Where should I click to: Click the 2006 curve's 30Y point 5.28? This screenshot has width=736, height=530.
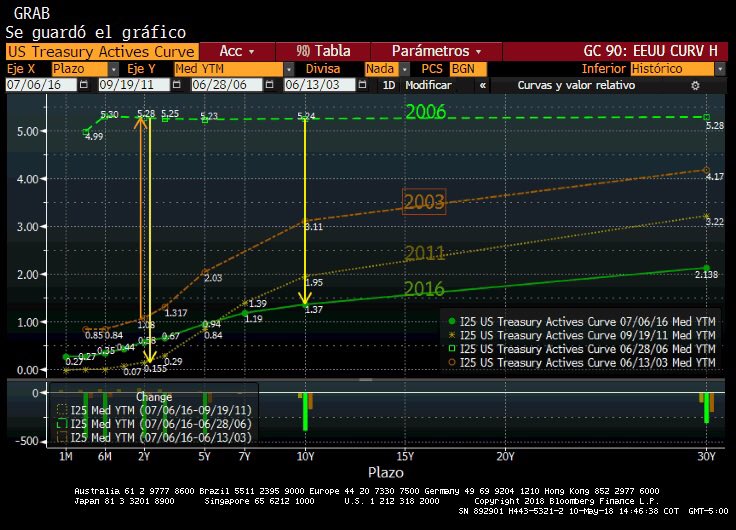(x=707, y=117)
